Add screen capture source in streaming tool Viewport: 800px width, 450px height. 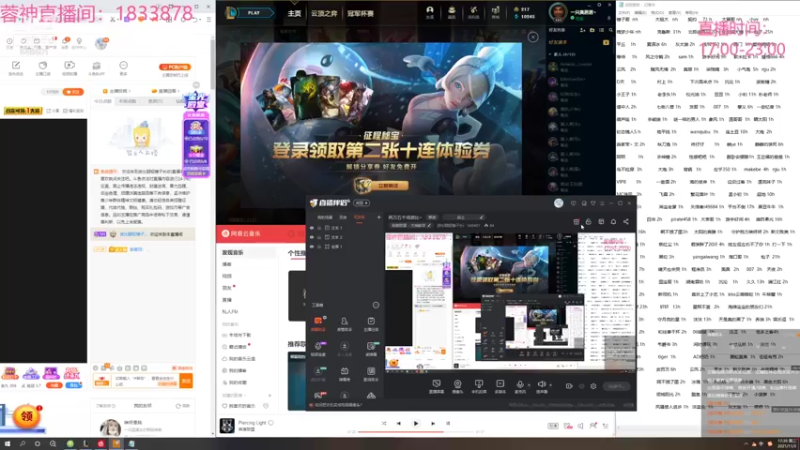[436, 386]
